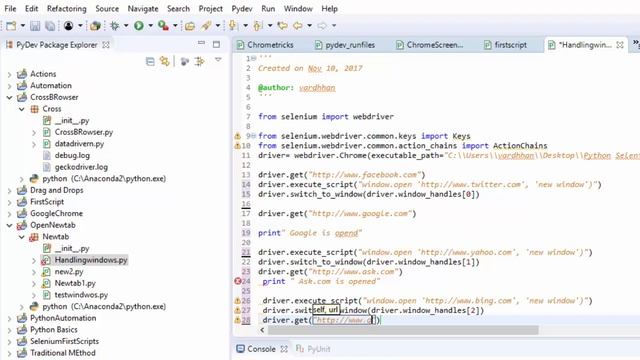640x360 pixels.
Task: Open the File menu
Action: pos(10,9)
